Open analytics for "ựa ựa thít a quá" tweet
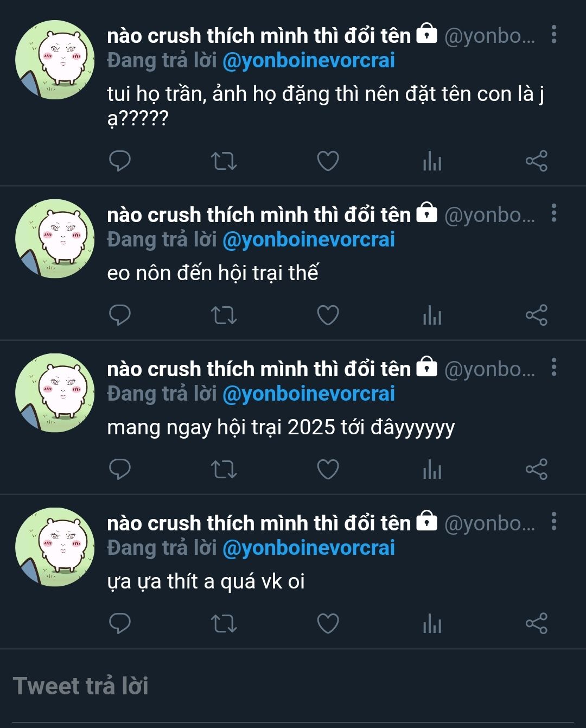The width and height of the screenshot is (586, 728). [432, 623]
